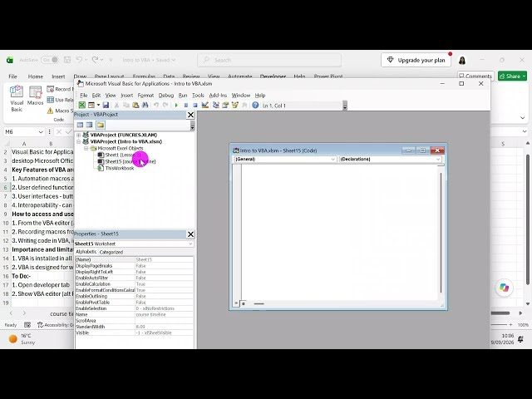Image resolution: width=532 pixels, height=399 pixels.
Task: Open the Run menu in the VBA editor
Action: tap(183, 96)
